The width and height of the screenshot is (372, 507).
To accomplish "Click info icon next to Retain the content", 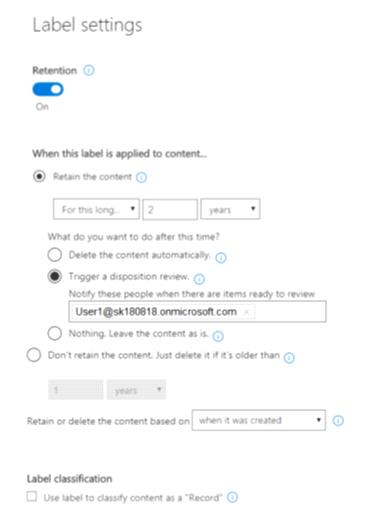I will click(x=141, y=177).
